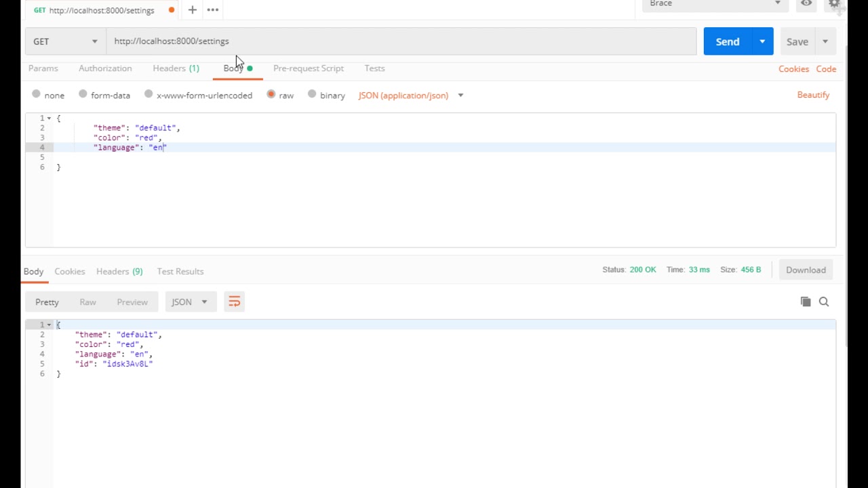Select the binary body type radio
Viewport: 868px width, 488px height.
312,94
